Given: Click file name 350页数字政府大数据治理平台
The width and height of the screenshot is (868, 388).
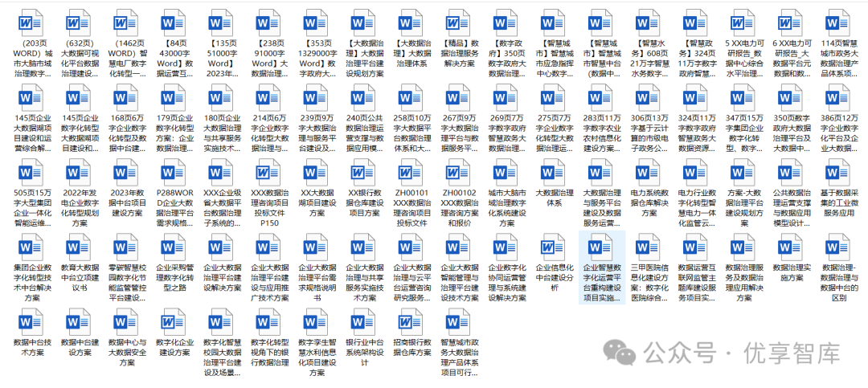Looking at the screenshot, I should (791, 133).
